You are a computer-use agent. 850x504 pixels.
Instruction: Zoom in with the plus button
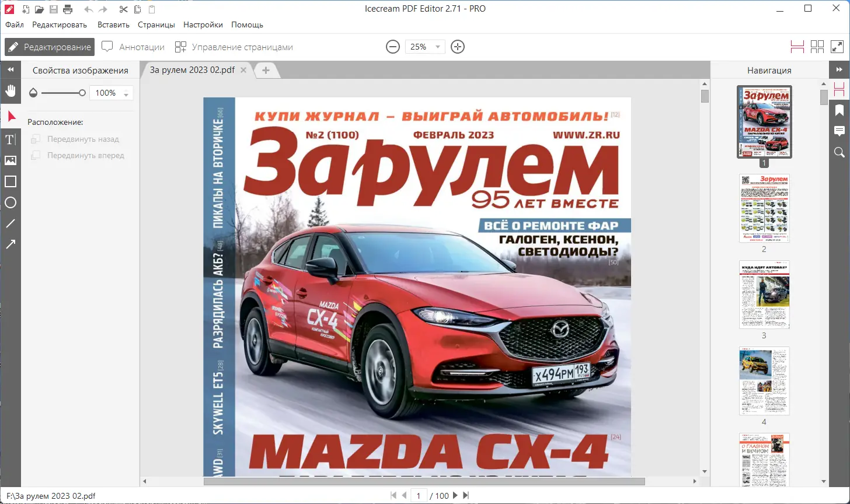point(458,47)
